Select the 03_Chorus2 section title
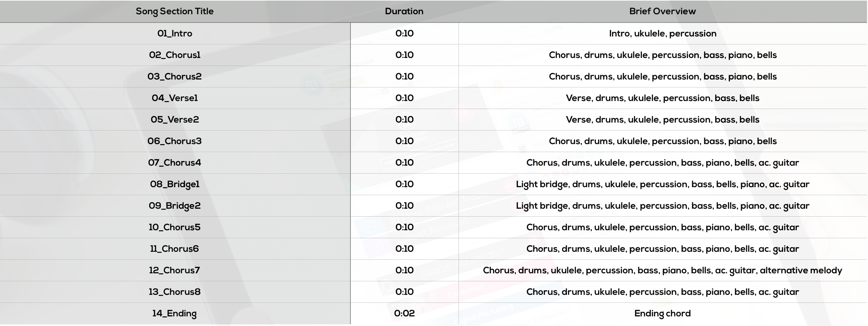The height and width of the screenshot is (326, 868). coord(174,77)
